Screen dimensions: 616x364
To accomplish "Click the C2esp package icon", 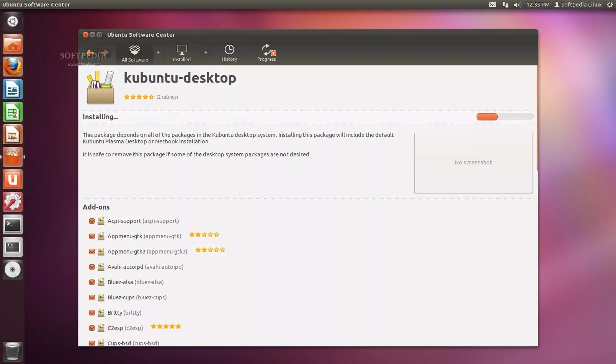I will point(101,328).
